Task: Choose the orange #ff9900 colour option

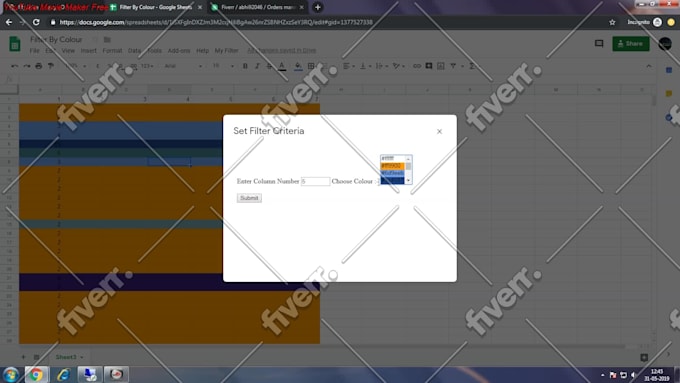Action: click(x=392, y=166)
